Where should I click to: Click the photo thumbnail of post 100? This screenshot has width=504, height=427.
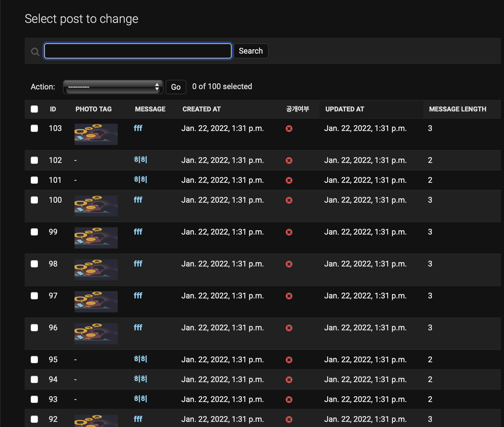click(96, 206)
